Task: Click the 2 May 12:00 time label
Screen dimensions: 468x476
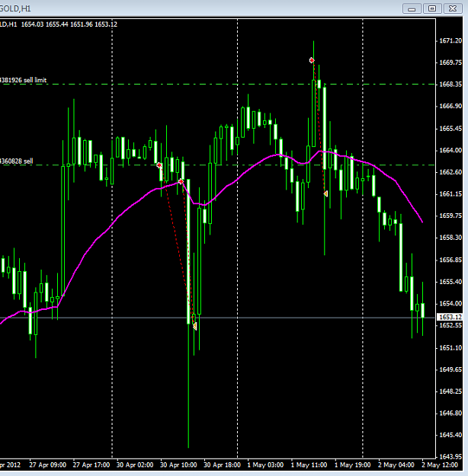Action: pyautogui.click(x=440, y=465)
